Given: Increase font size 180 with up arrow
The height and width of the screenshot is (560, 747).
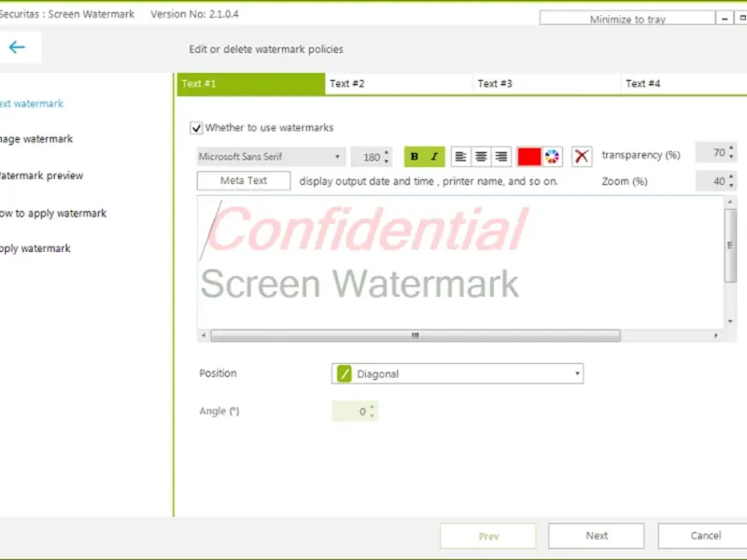Looking at the screenshot, I should click(x=387, y=152).
